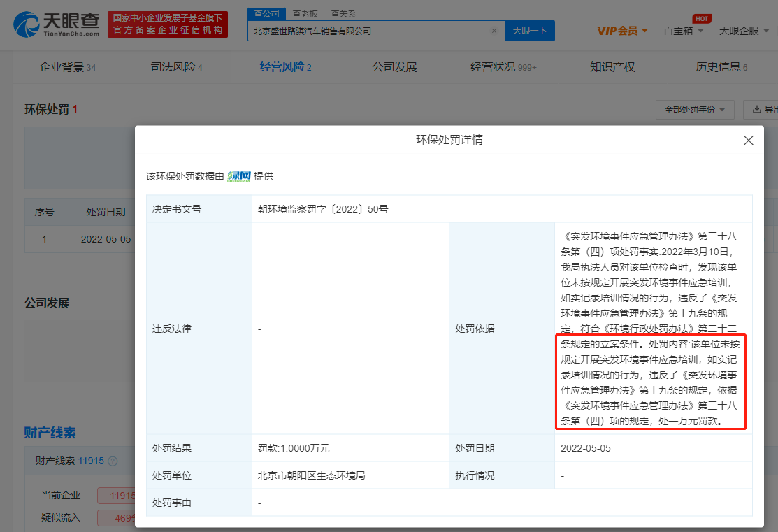The image size is (778, 532).
Task: Open the 企业背景 tab
Action: click(x=68, y=67)
